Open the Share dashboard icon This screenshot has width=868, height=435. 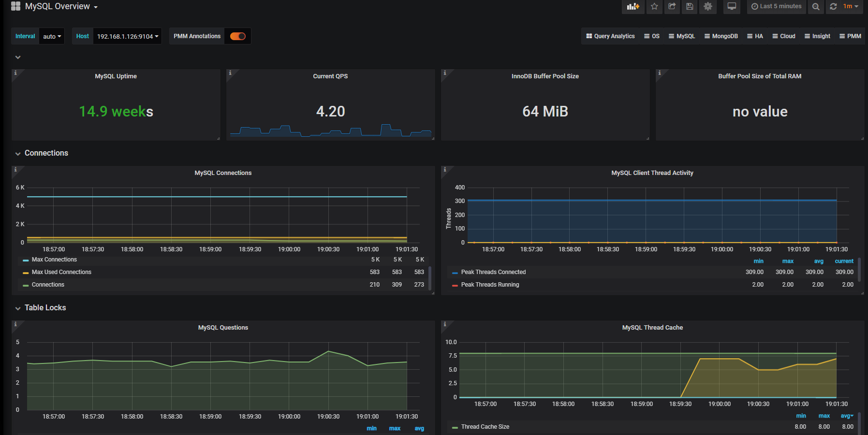click(672, 6)
